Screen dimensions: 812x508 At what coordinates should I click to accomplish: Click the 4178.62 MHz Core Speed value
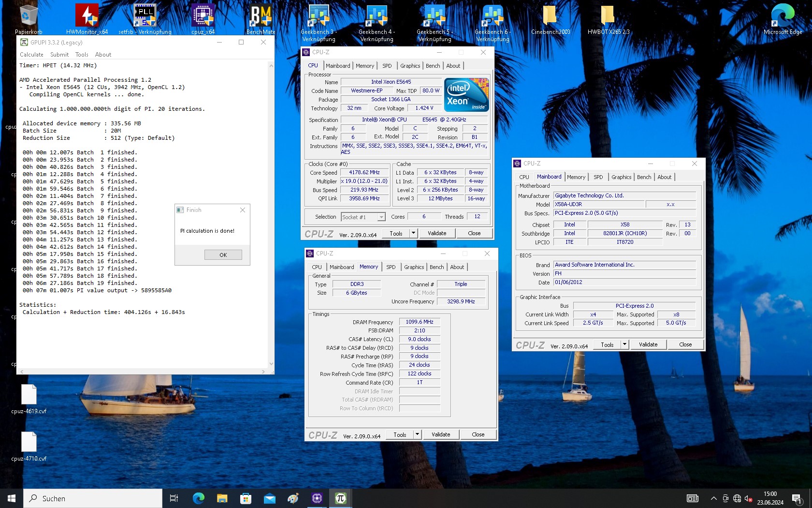tap(364, 172)
